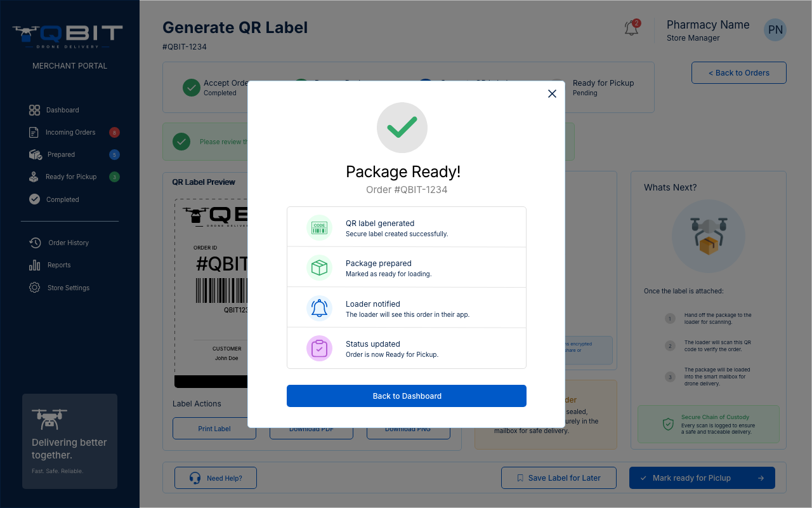812x508 pixels.
Task: Click the Back to Dashboard button
Action: tap(407, 396)
